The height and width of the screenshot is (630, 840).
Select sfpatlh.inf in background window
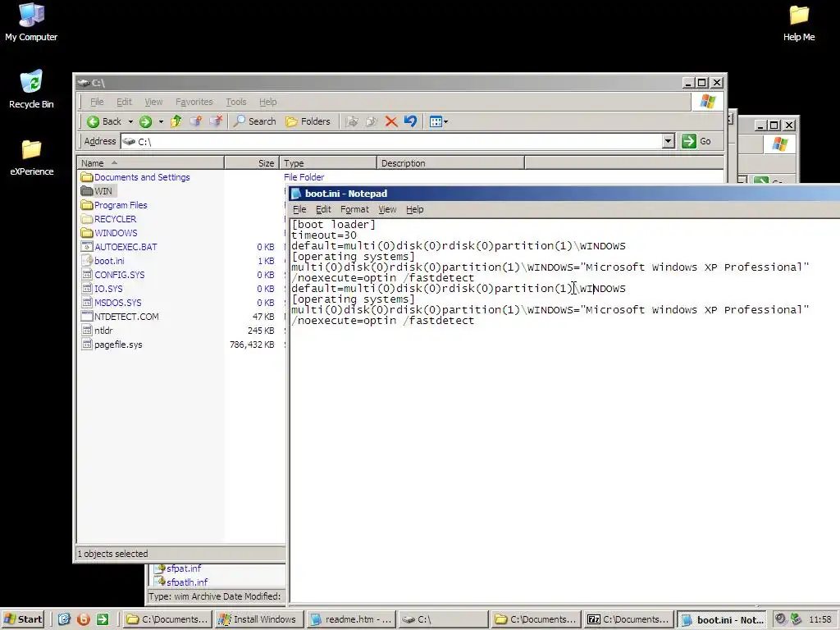click(x=181, y=582)
